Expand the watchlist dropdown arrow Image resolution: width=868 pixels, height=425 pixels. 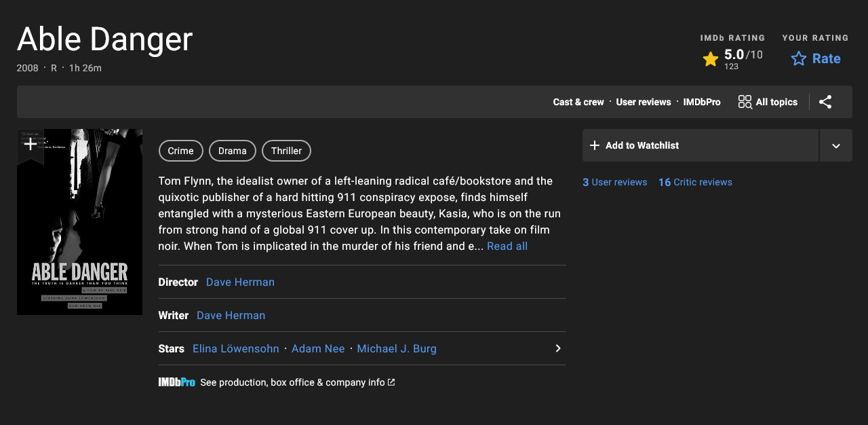pos(836,145)
